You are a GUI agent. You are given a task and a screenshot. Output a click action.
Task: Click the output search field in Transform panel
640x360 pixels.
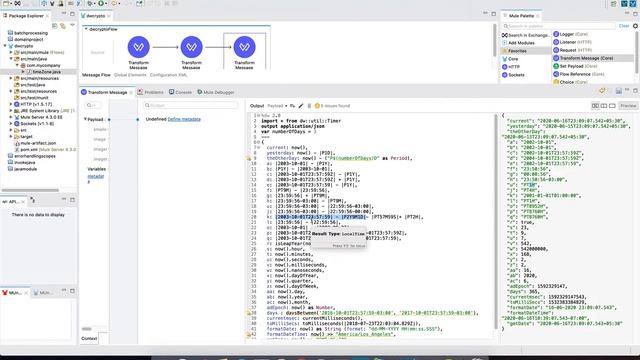(x=190, y=105)
